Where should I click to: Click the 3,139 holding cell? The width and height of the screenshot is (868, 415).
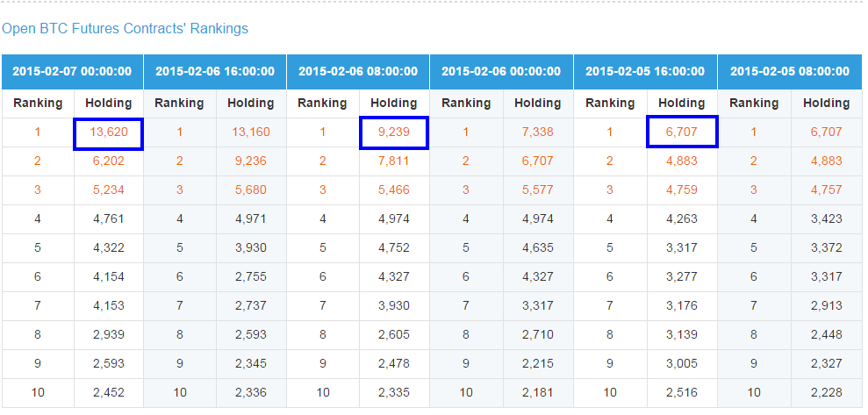tap(682, 335)
